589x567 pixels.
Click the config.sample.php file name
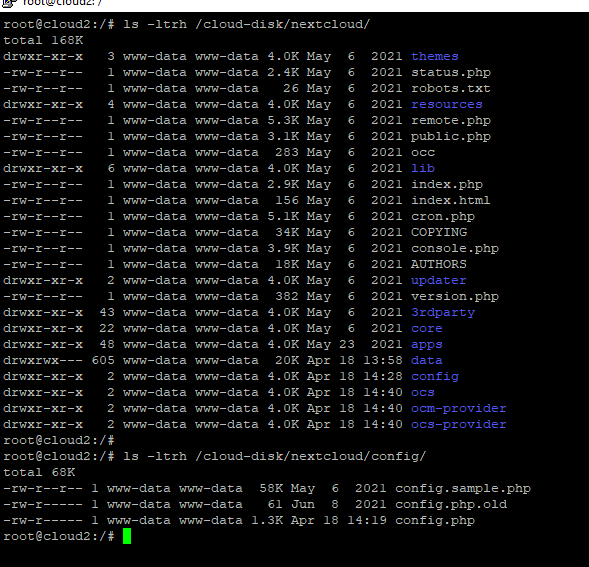coord(463,488)
